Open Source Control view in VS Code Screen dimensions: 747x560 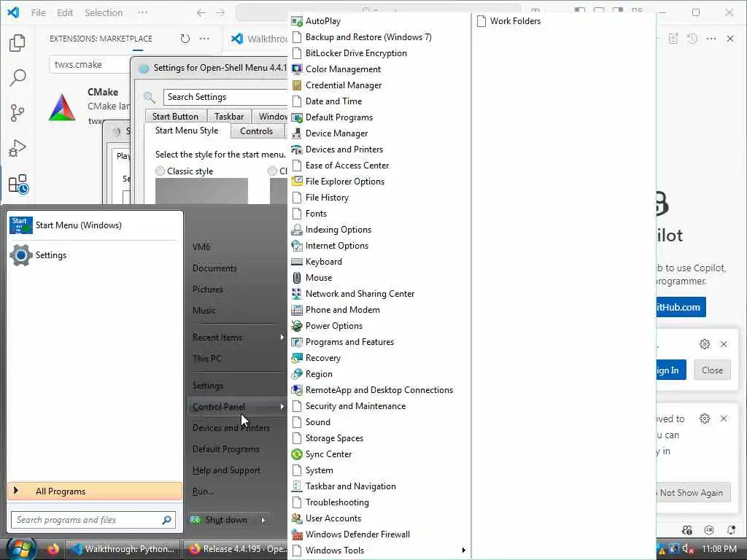(x=18, y=113)
